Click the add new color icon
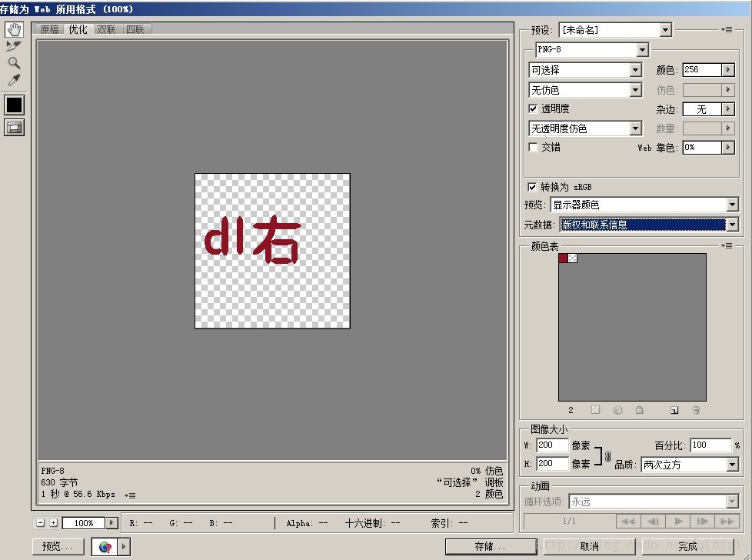 (x=674, y=410)
